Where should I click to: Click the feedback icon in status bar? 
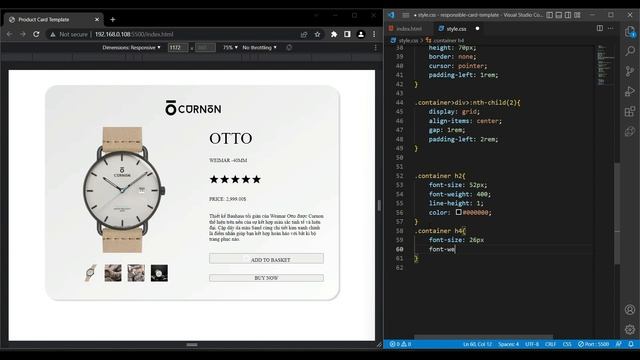pos(619,344)
